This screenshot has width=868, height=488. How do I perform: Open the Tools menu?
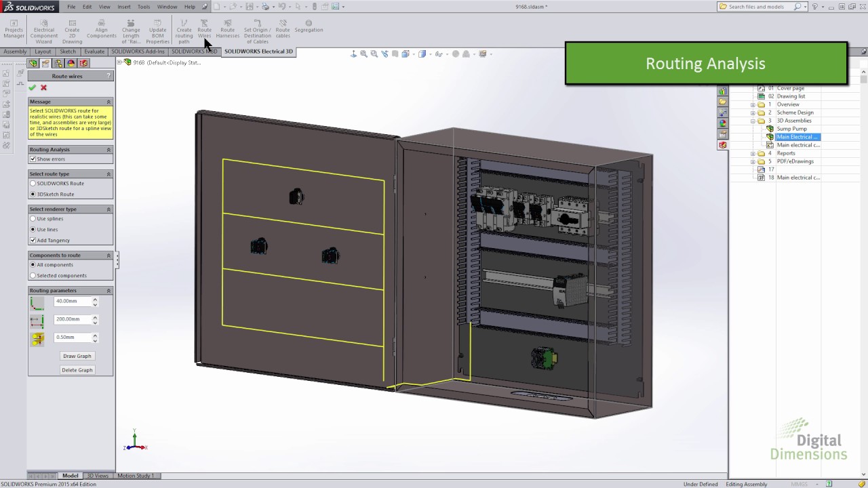pyautogui.click(x=144, y=7)
